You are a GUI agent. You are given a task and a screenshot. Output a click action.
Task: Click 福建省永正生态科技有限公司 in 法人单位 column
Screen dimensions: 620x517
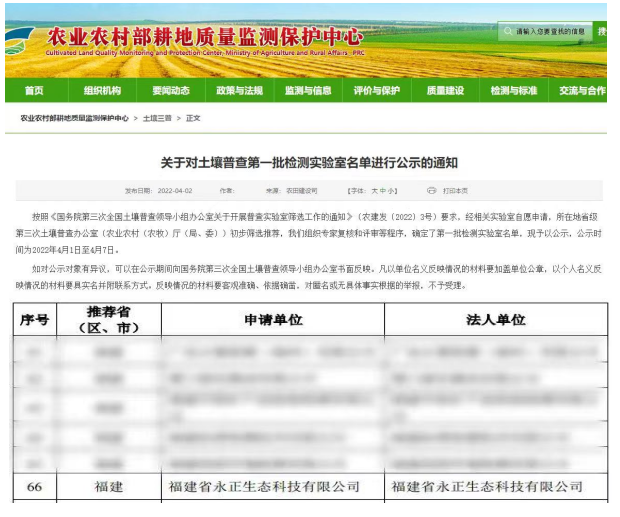[x=487, y=487]
